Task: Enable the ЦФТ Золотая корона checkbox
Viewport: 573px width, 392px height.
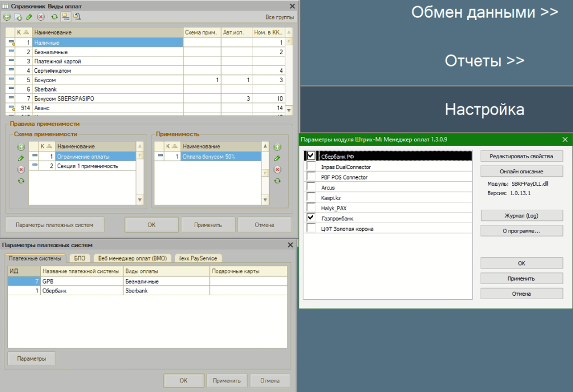Action: (311, 228)
